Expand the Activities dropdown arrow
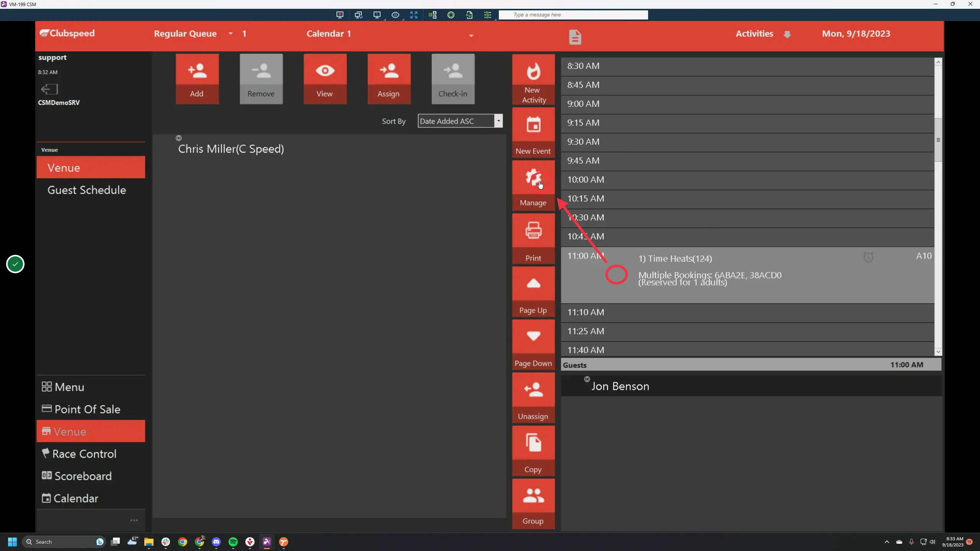 click(x=787, y=34)
